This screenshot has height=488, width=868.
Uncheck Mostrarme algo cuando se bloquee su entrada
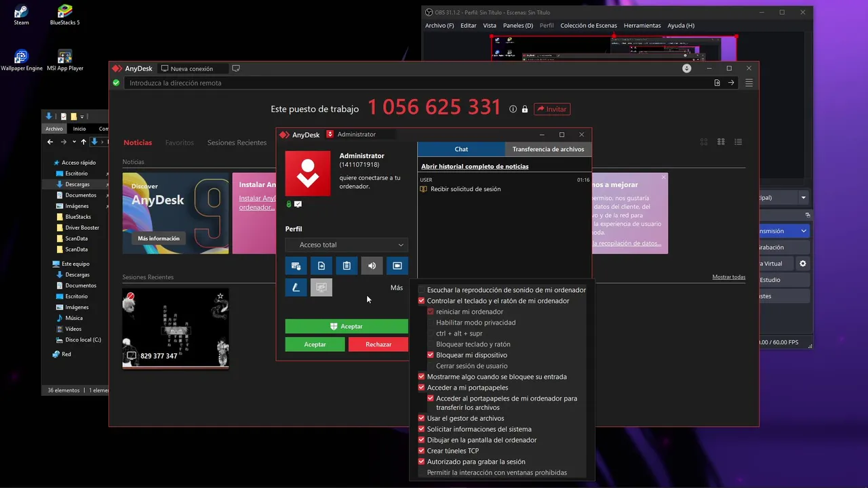(422, 377)
